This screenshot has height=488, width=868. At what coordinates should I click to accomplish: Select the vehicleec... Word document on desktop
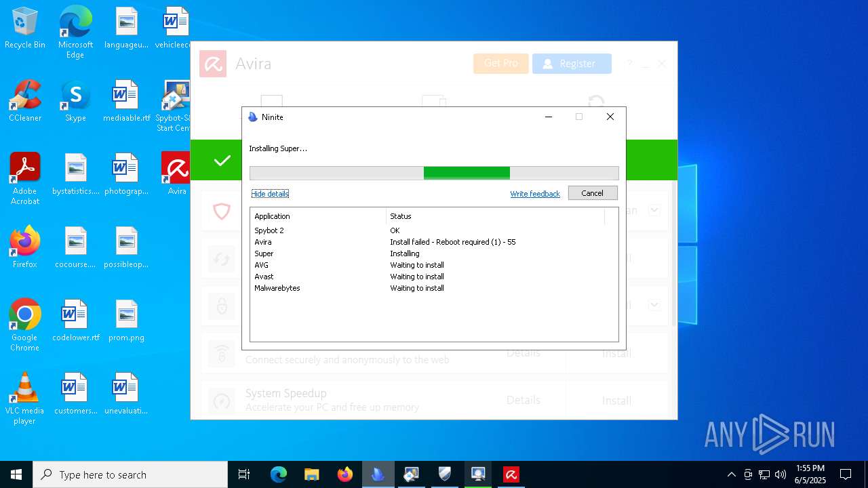(173, 28)
